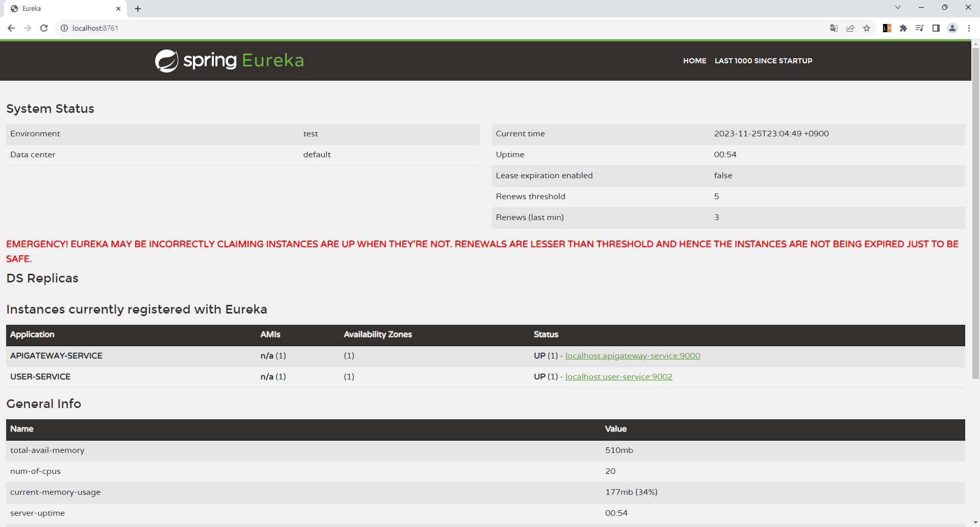Click the System Status heading
980x527 pixels.
(x=50, y=109)
